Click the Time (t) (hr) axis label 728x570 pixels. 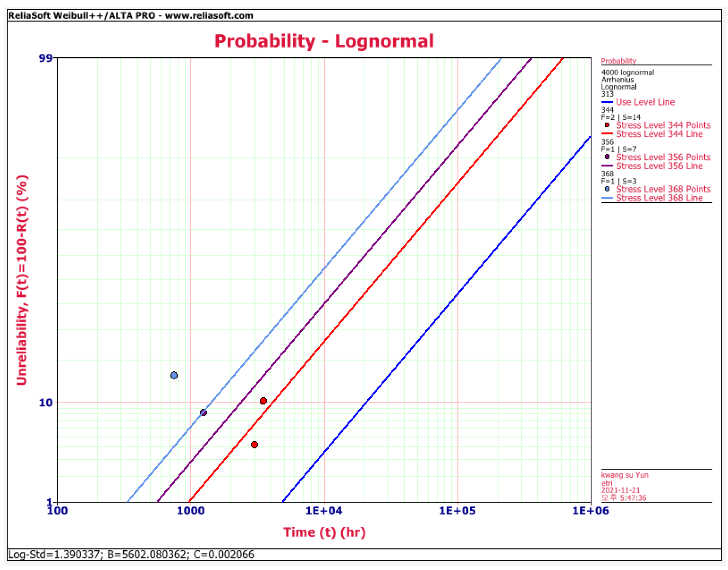coord(324,532)
